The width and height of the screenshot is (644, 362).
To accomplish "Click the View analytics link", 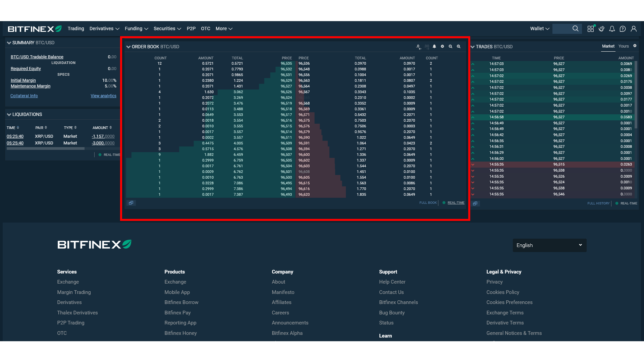I will click(x=103, y=96).
